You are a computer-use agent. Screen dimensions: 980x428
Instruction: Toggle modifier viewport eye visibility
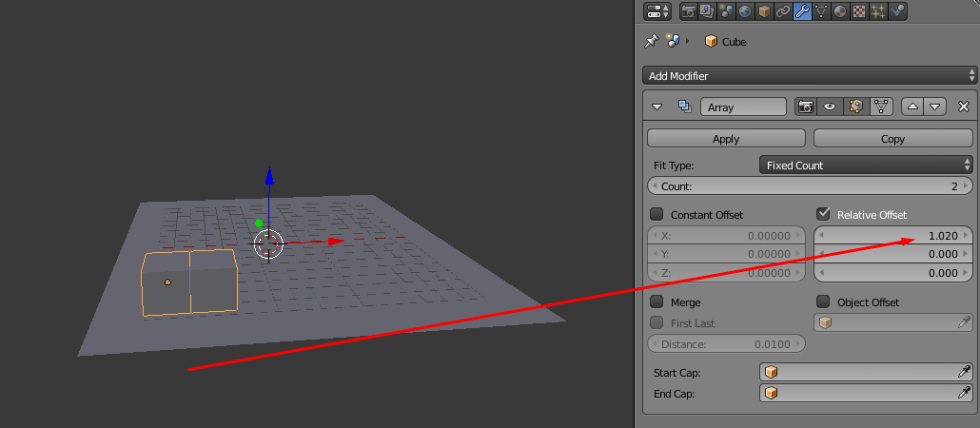tap(830, 107)
